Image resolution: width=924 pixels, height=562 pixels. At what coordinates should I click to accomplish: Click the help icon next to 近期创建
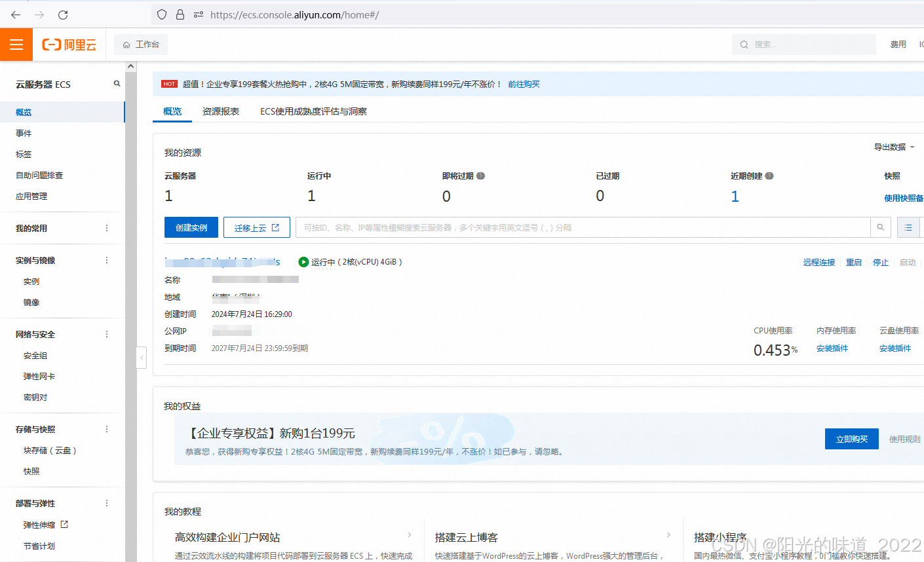tap(769, 176)
